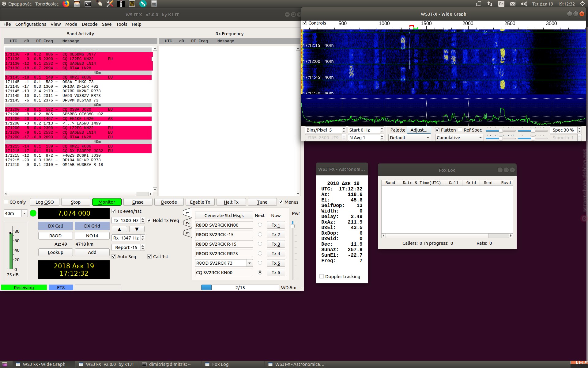Click the black film-strip launcher icon
Image resolution: width=588 pixels, height=368 pixels.
[x=121, y=4]
